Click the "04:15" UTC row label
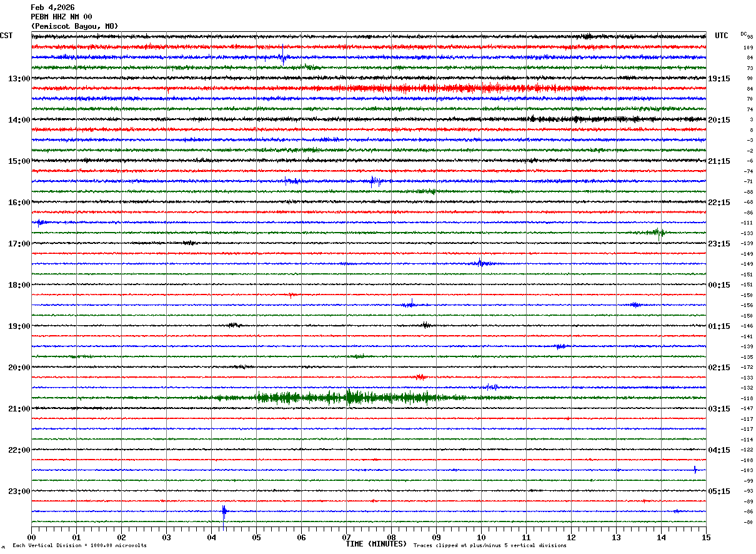This screenshot has height=554, width=756. tap(719, 450)
